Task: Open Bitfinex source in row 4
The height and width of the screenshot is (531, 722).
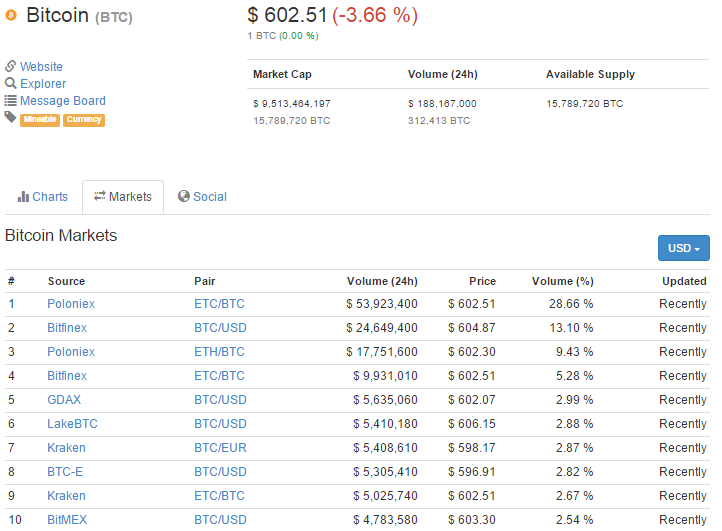Action: point(67,376)
